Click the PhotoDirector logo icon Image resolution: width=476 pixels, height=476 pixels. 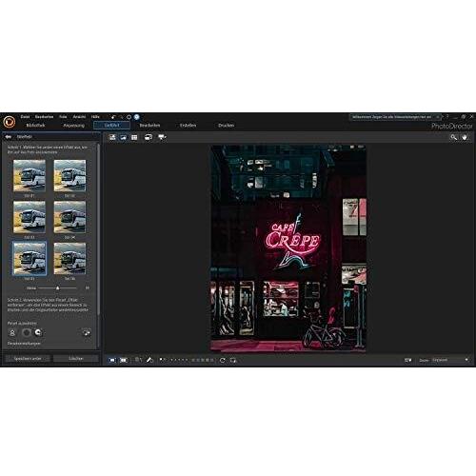click(x=10, y=121)
